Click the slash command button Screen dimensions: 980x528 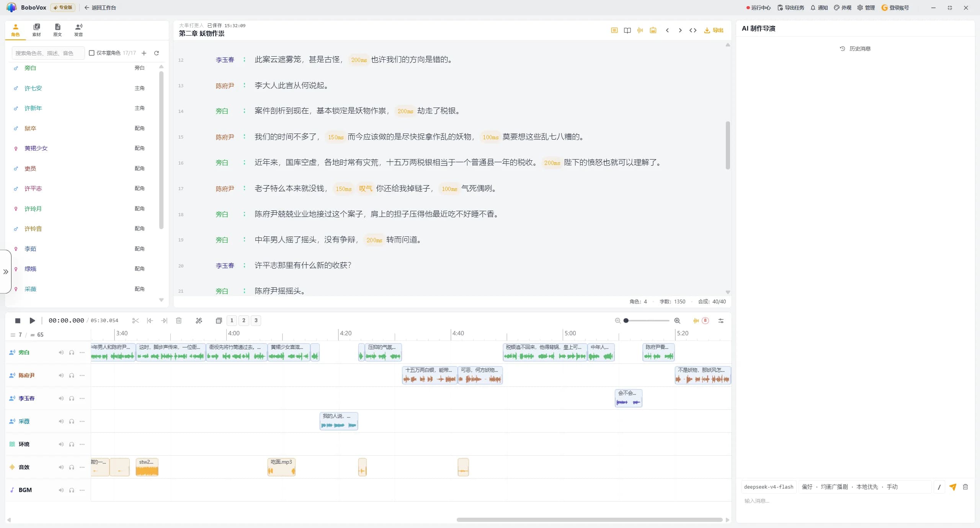[939, 487]
